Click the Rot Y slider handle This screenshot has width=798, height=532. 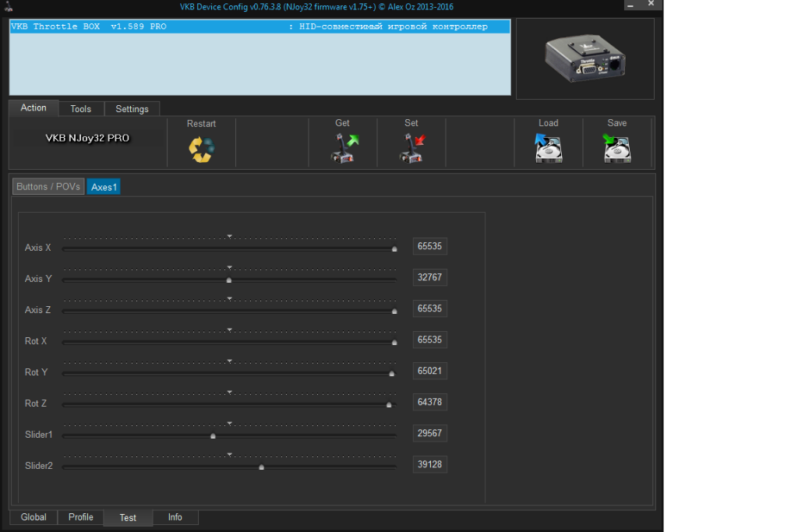392,374
